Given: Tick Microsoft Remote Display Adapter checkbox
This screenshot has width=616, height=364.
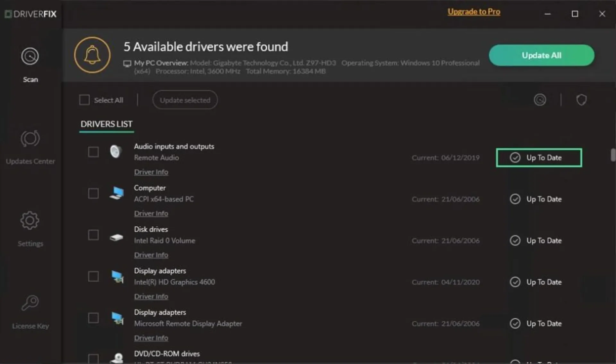Looking at the screenshot, I should (x=93, y=318).
